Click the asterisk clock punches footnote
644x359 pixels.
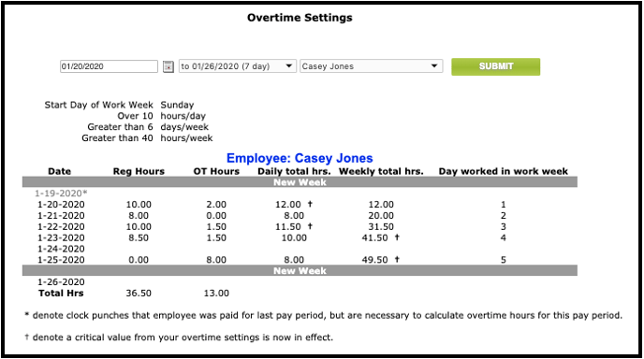(x=323, y=315)
